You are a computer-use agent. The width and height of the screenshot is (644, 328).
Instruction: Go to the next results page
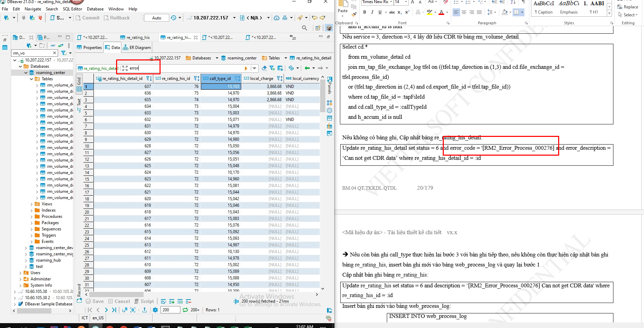[106, 310]
